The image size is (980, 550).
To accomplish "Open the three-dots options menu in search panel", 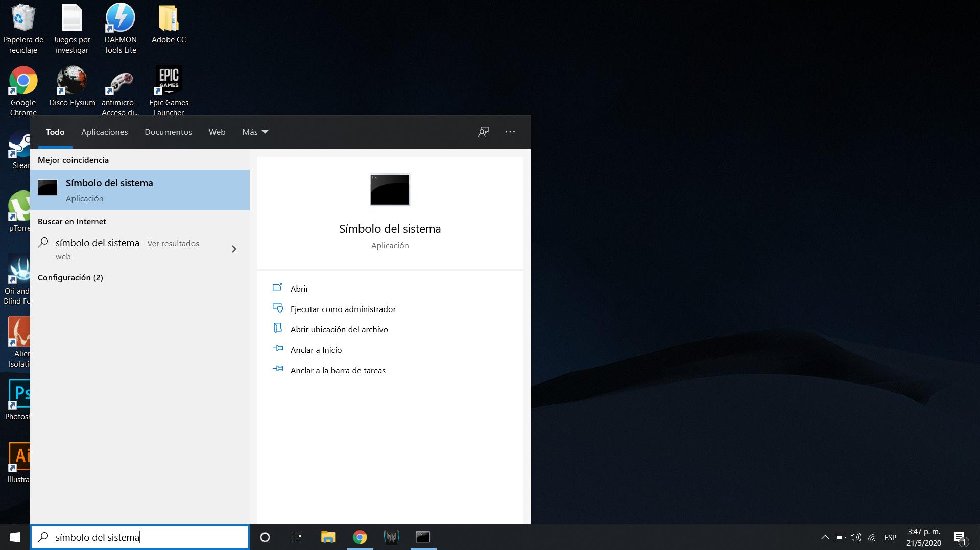I will point(510,132).
